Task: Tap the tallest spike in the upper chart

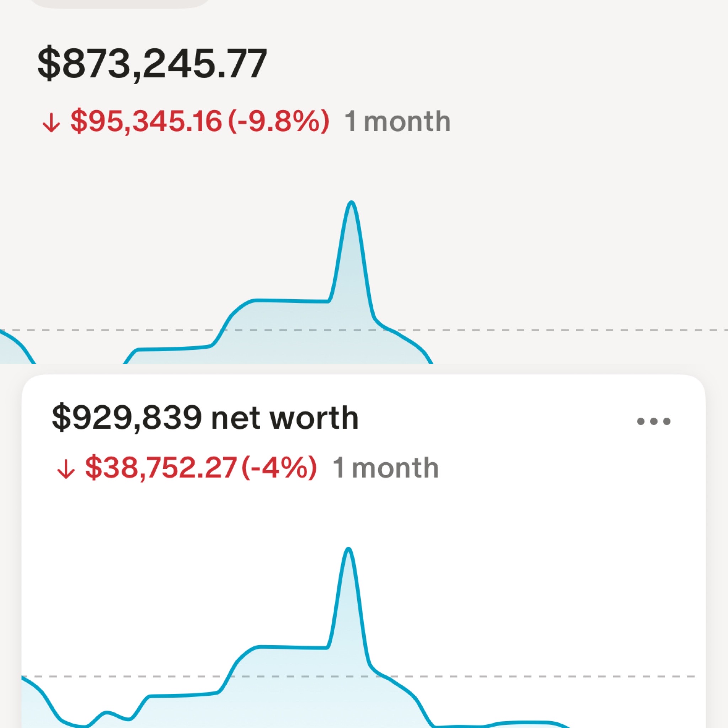Action: click(352, 205)
